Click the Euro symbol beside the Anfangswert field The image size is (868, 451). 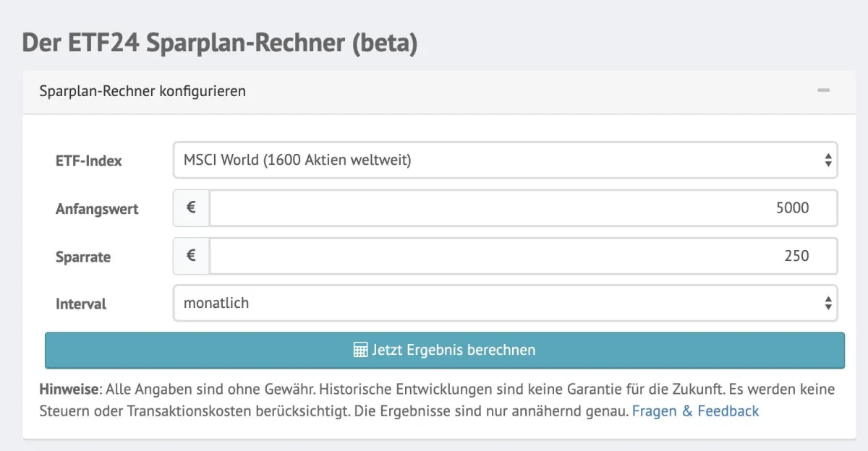[x=190, y=207]
